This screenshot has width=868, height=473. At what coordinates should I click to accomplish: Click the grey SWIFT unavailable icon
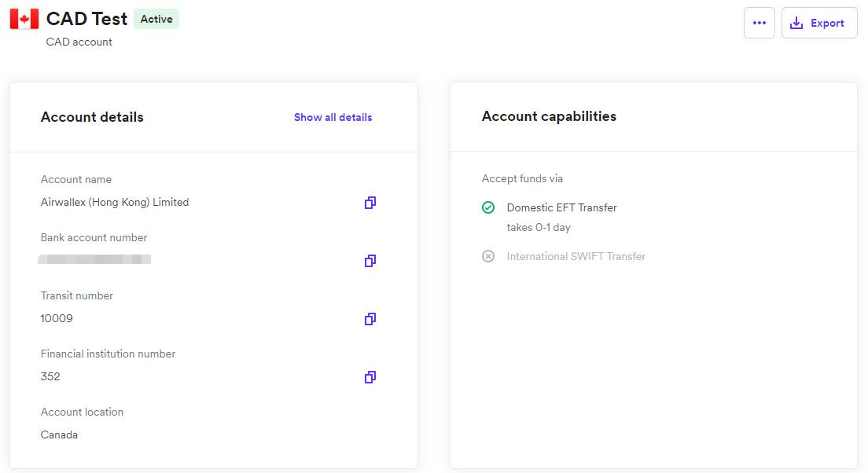point(488,256)
